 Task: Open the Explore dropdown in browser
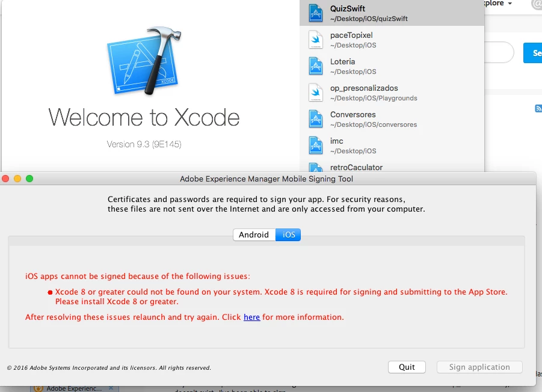pos(498,4)
